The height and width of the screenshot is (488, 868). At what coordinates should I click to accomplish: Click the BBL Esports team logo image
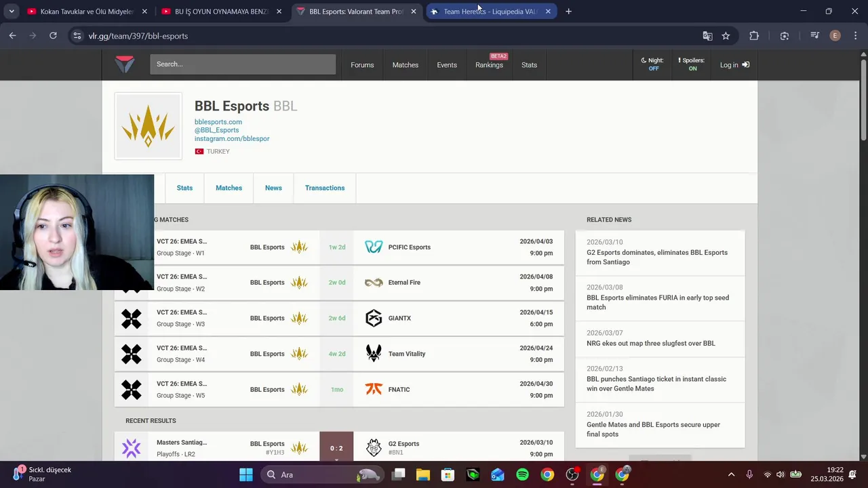(x=149, y=126)
